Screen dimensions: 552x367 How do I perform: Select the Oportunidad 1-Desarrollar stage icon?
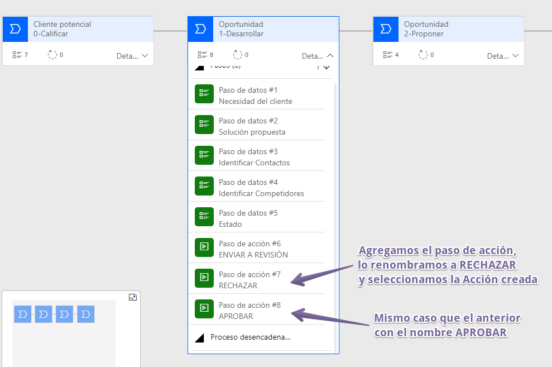pos(200,29)
